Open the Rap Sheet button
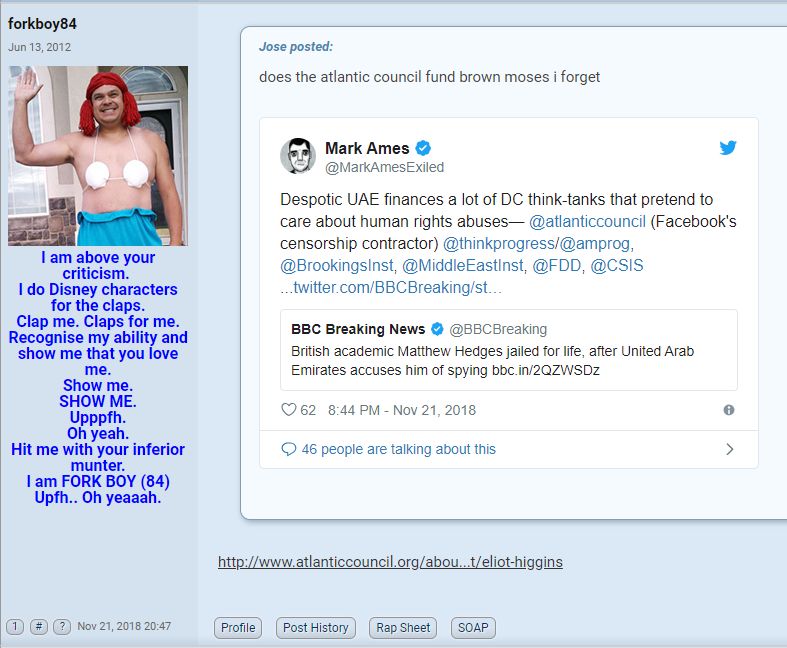Screen dimensions: 787x648 [x=403, y=628]
